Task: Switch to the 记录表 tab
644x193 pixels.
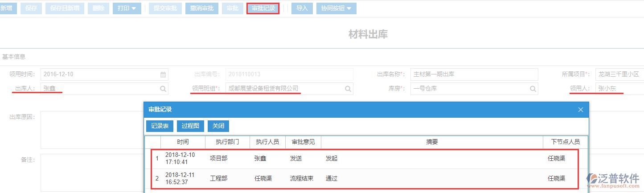Action: (160, 126)
